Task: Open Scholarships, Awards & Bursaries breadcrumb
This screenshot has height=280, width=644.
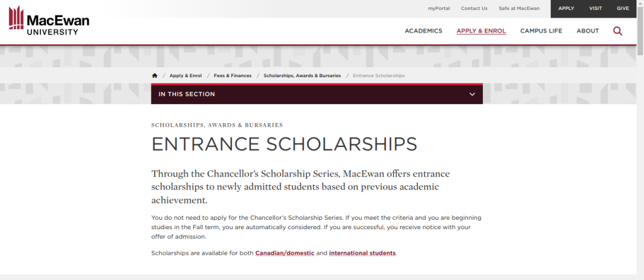Action: pos(302,75)
